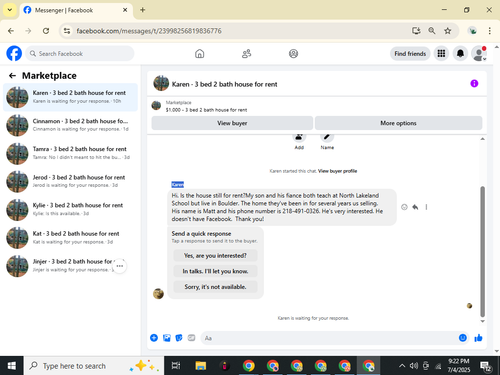Screen dimensions: 500x375
Task: Send quick reply Yes, are you interested?
Action: [215, 256]
